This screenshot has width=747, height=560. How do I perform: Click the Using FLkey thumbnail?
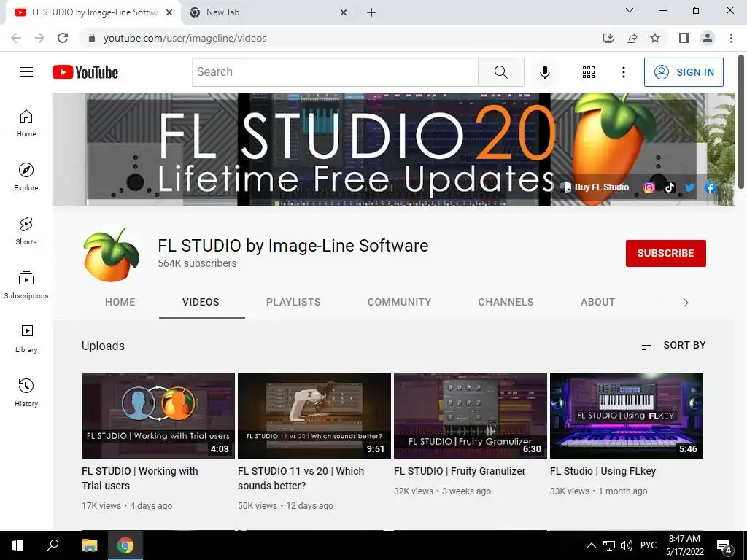pyautogui.click(x=627, y=416)
